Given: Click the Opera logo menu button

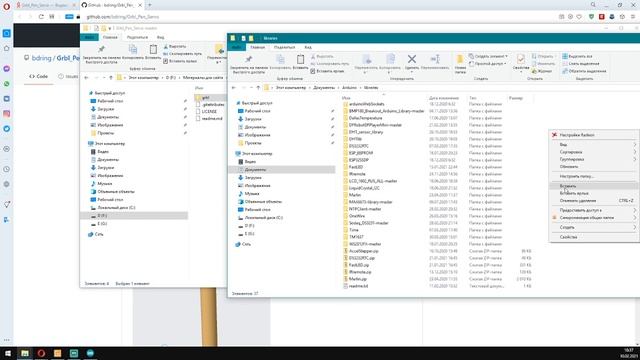Looking at the screenshot, I should (x=6, y=6).
